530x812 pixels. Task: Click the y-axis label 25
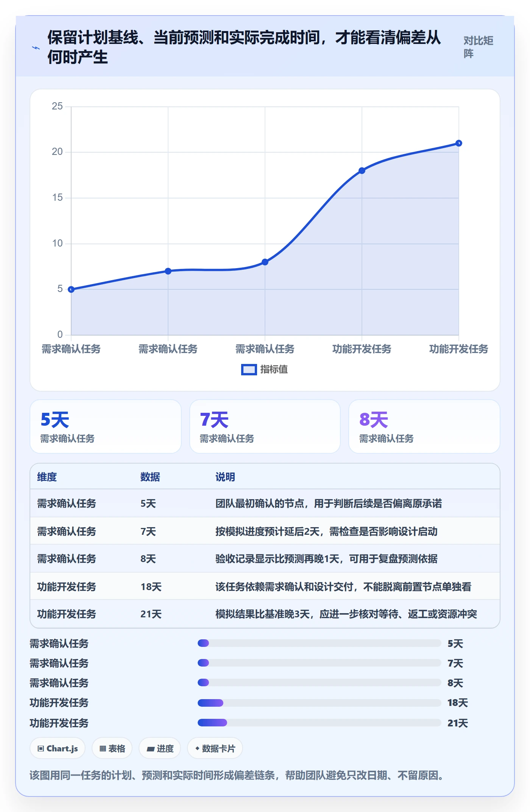(x=57, y=106)
